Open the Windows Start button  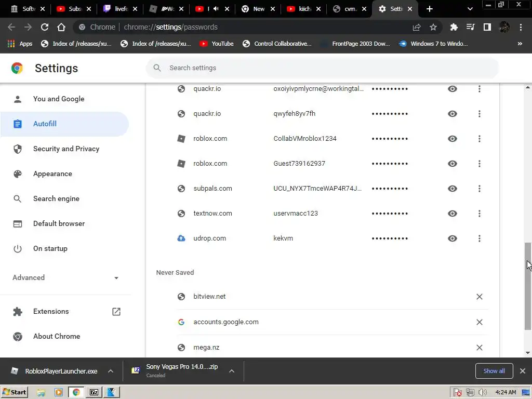[x=15, y=392]
